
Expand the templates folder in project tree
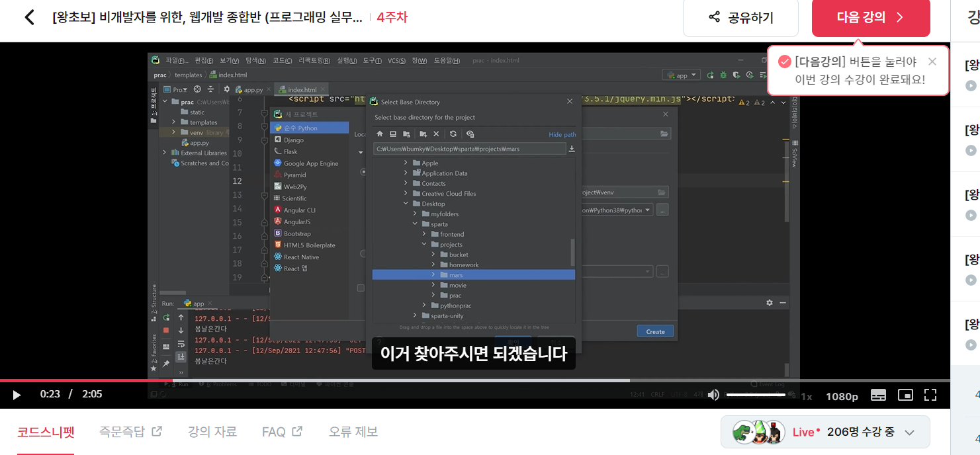point(174,122)
